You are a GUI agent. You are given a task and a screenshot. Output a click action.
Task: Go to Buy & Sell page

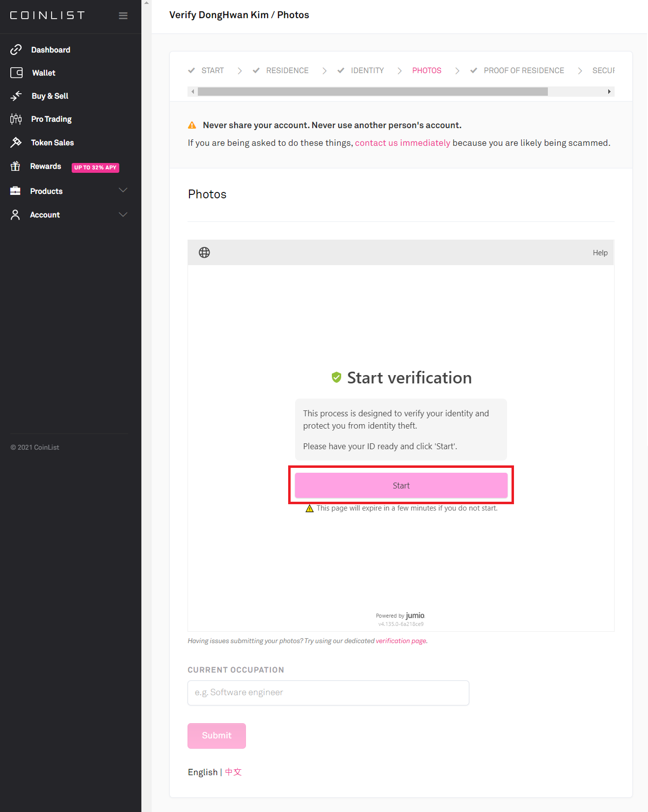pos(50,96)
